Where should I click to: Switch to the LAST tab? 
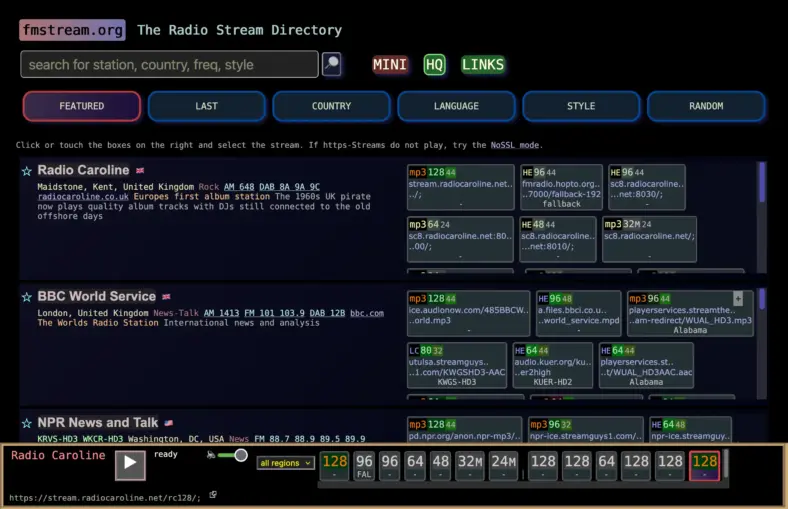207,106
